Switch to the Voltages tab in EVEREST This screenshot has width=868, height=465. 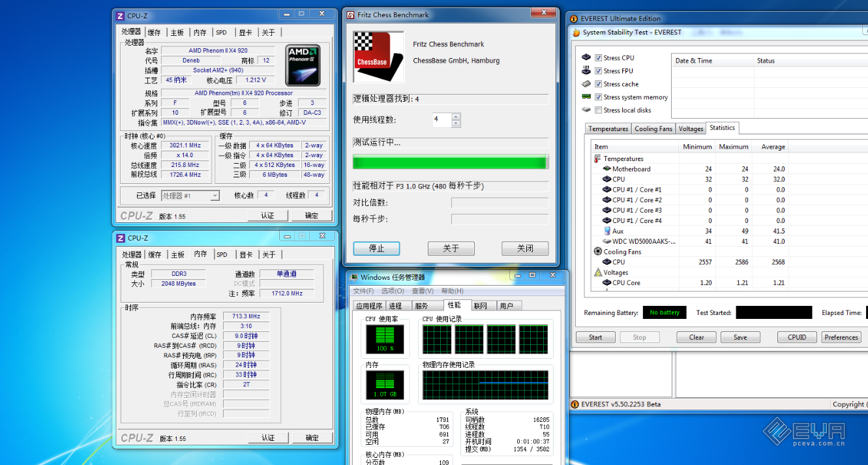pos(691,128)
